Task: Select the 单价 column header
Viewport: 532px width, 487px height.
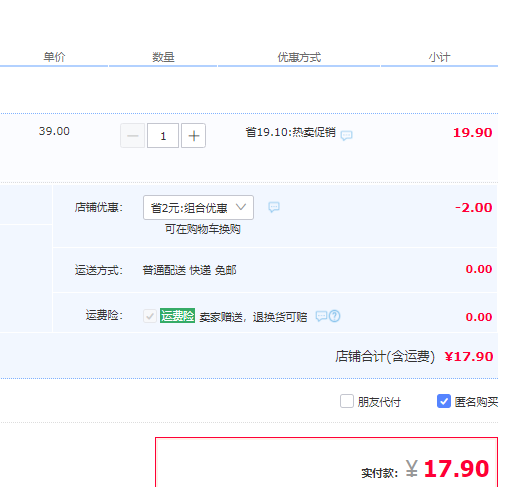Action: [x=54, y=57]
